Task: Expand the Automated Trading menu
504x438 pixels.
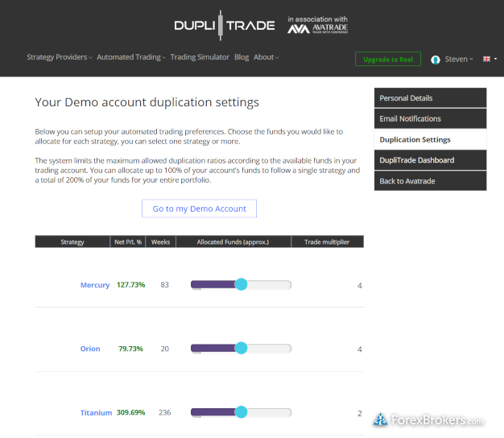Action: (131, 57)
